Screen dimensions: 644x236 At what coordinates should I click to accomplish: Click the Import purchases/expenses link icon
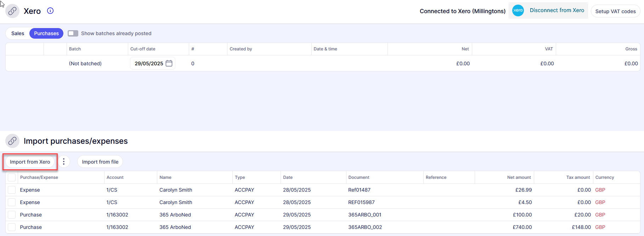[12, 141]
